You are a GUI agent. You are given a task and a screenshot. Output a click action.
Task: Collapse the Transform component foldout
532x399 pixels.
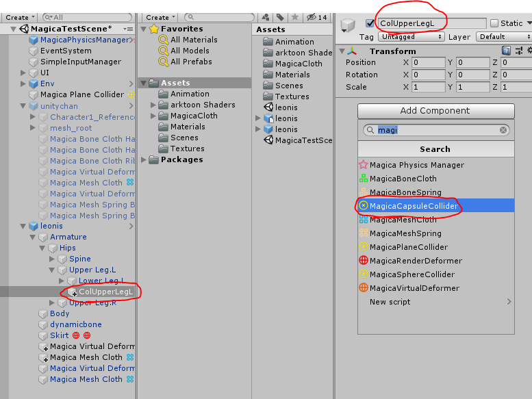[x=342, y=51]
